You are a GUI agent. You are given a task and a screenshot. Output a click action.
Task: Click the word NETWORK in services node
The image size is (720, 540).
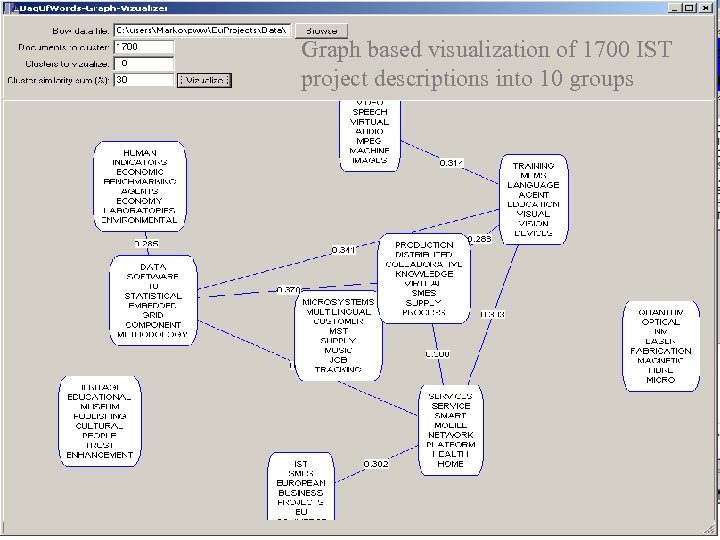click(450, 435)
